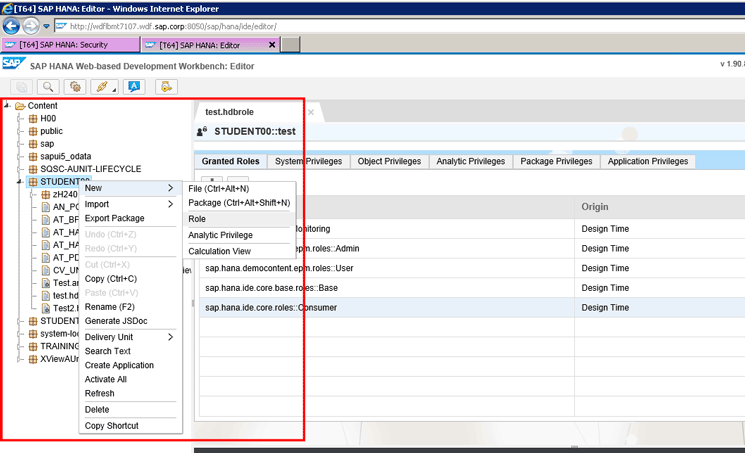Viewport: 745px width, 453px height.
Task: Click the TRAINING package icon
Action: coord(33,347)
